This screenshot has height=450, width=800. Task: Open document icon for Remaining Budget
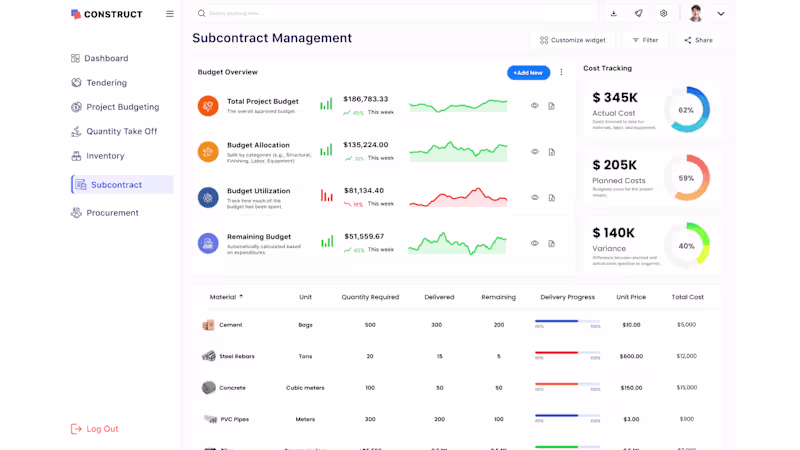click(x=552, y=244)
